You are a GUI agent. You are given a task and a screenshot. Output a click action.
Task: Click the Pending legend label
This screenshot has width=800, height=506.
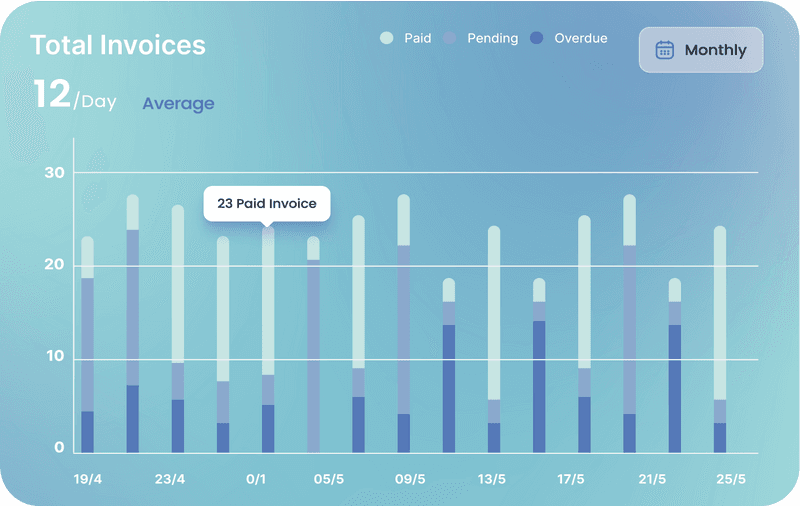click(x=492, y=38)
